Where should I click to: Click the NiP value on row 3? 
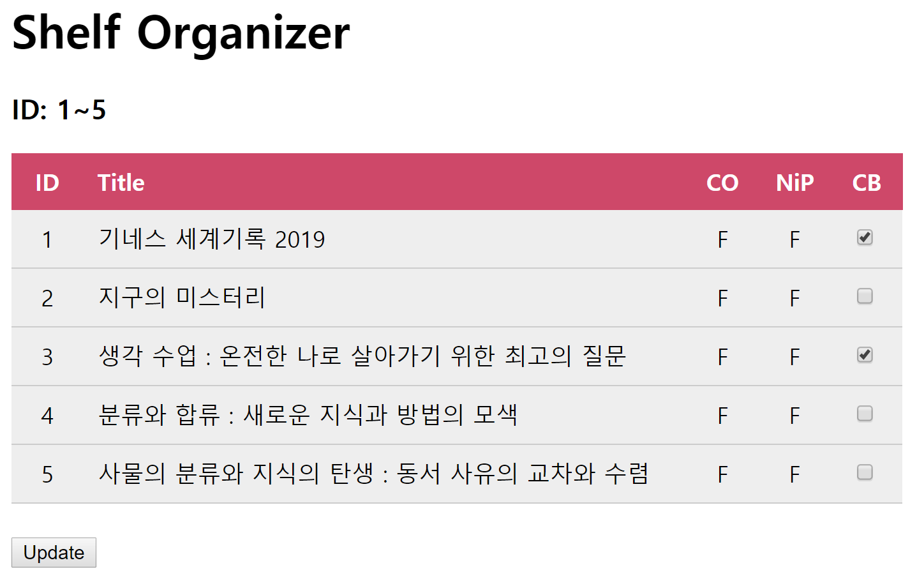point(793,356)
